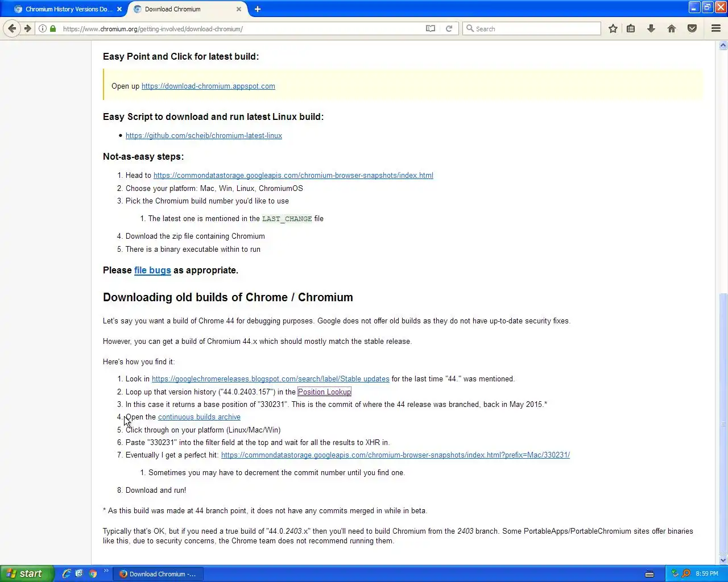Go to the Firefox Home page icon
Viewport: 728px width, 582px height.
[x=672, y=28]
